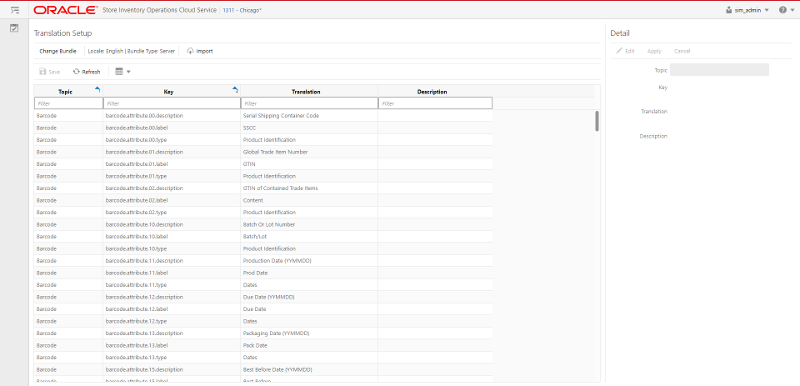This screenshot has height=386, width=800.
Task: Select row barcode.attribute.02.description
Action: point(263,188)
